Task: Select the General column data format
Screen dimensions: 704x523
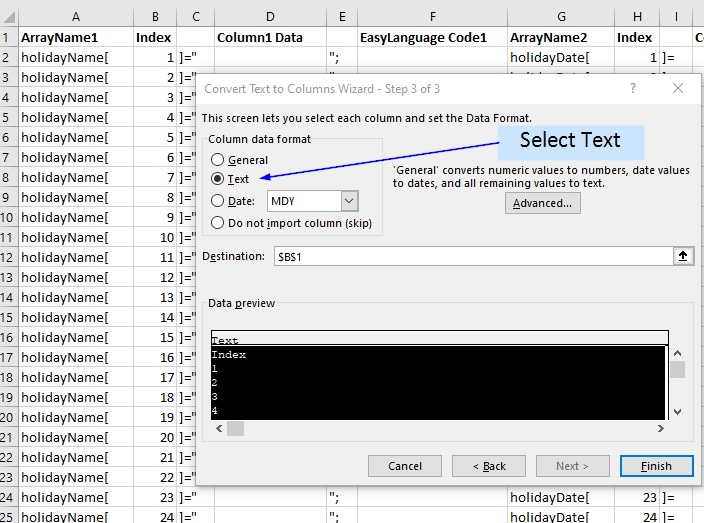Action: click(218, 160)
